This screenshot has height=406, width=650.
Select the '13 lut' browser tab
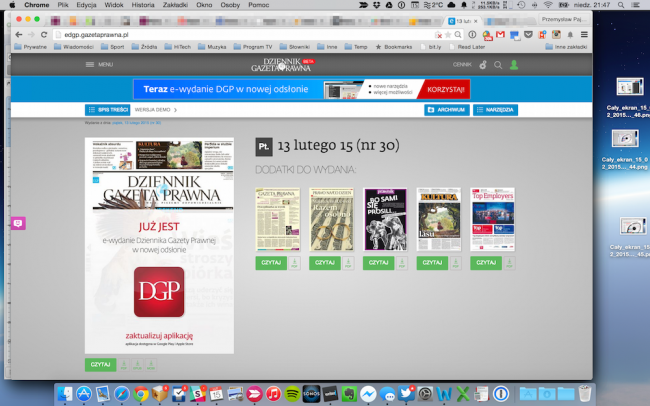click(x=463, y=21)
